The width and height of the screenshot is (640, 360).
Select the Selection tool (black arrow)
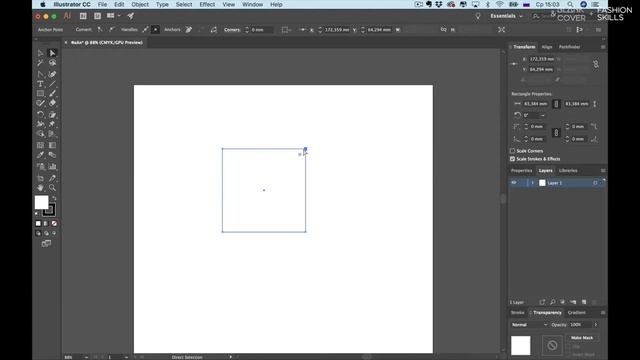pyautogui.click(x=40, y=53)
